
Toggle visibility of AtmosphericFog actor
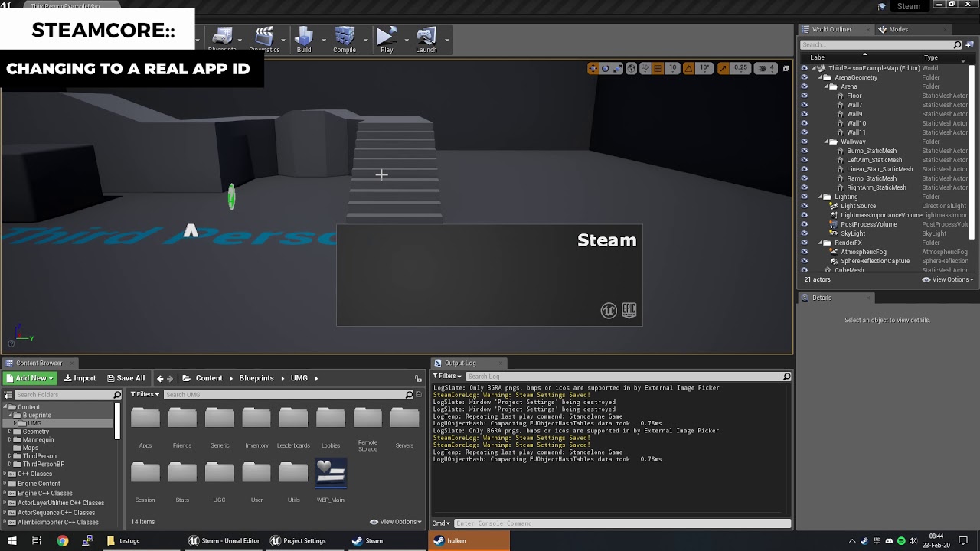pyautogui.click(x=804, y=252)
